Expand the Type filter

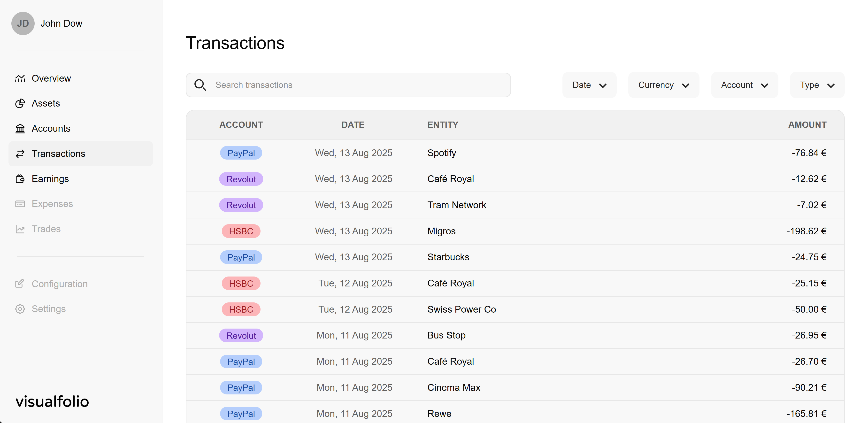pyautogui.click(x=817, y=85)
